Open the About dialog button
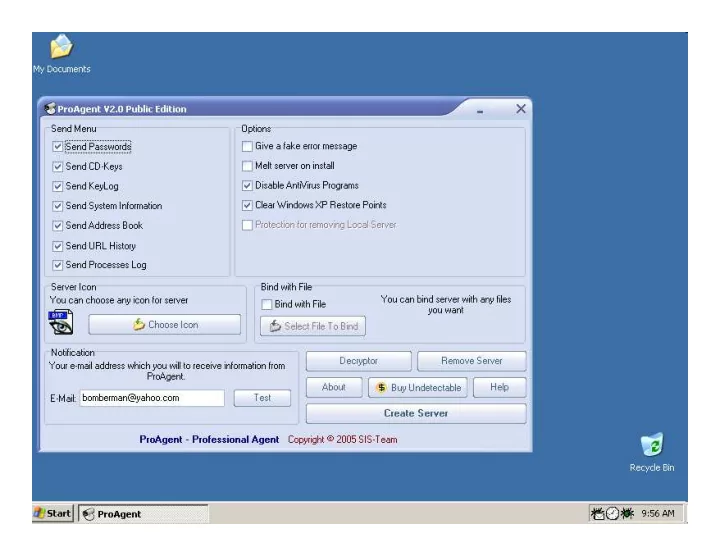Screen dimensions: 720x557 (x=334, y=387)
